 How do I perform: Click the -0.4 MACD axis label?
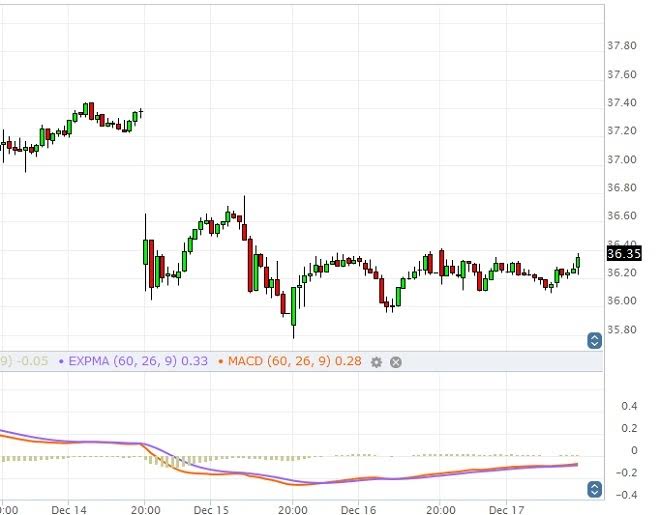[626, 495]
